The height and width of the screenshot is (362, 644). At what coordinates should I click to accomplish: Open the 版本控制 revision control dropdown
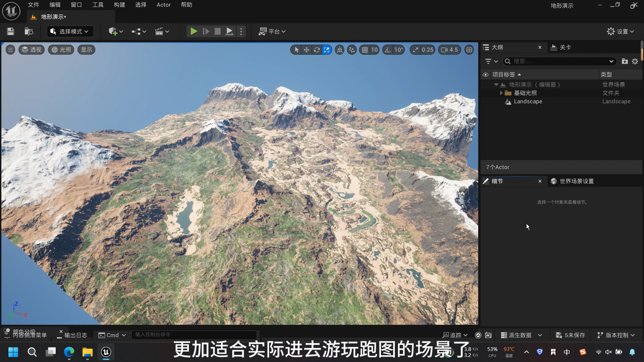(x=616, y=335)
